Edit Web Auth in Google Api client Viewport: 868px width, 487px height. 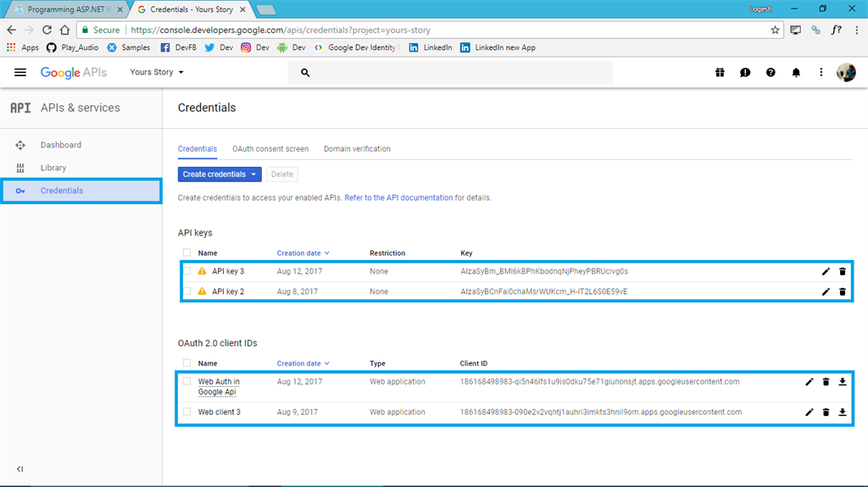click(810, 382)
